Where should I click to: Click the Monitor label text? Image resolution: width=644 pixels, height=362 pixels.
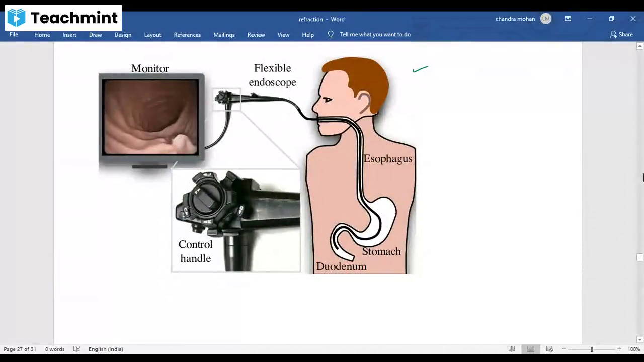point(150,68)
